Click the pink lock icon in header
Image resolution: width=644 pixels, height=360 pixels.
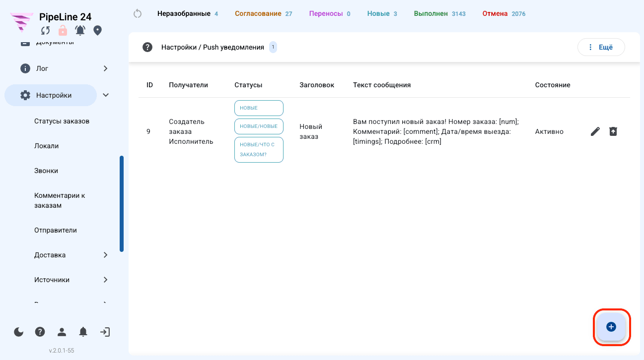tap(63, 31)
